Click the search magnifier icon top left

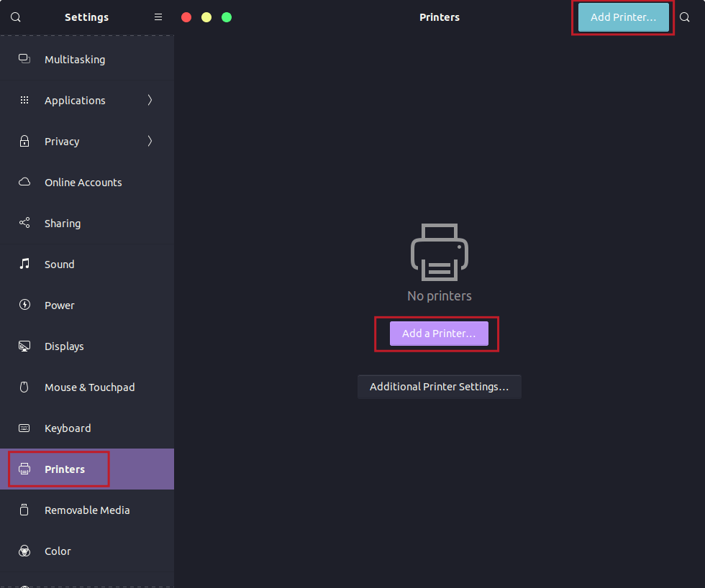coord(15,17)
